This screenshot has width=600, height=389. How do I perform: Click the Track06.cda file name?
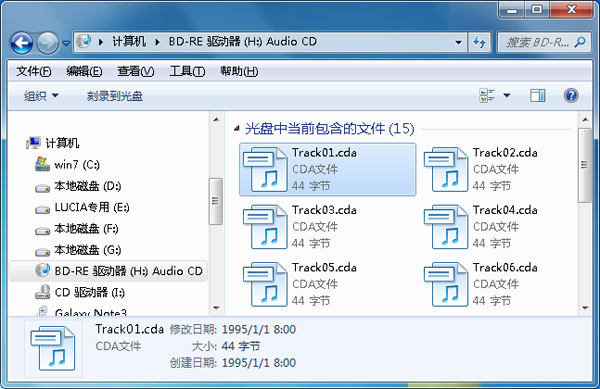[505, 267]
